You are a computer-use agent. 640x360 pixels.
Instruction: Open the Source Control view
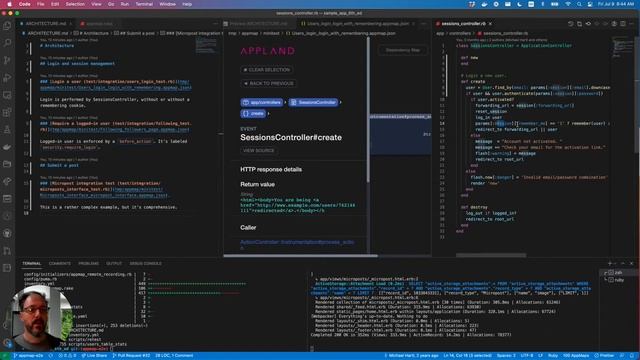click(7, 60)
